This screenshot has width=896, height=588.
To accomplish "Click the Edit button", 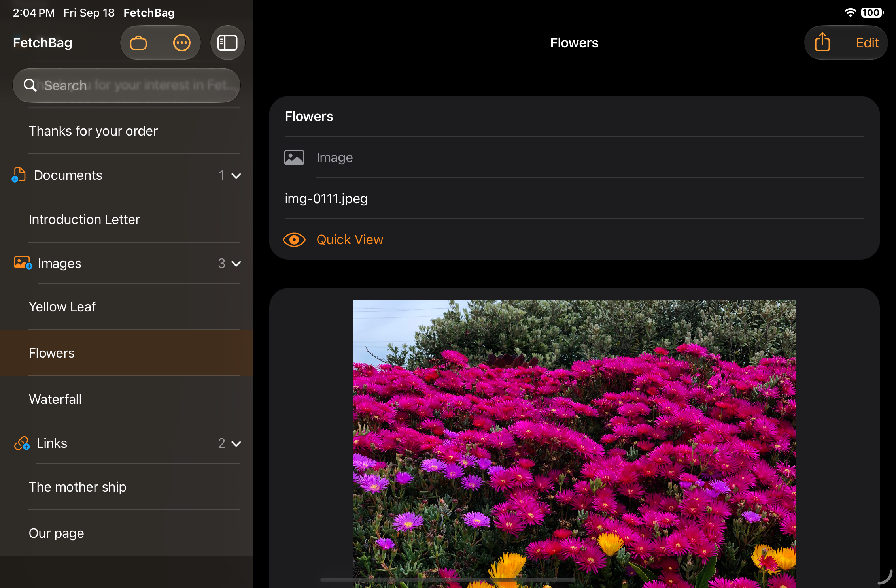I will 868,43.
